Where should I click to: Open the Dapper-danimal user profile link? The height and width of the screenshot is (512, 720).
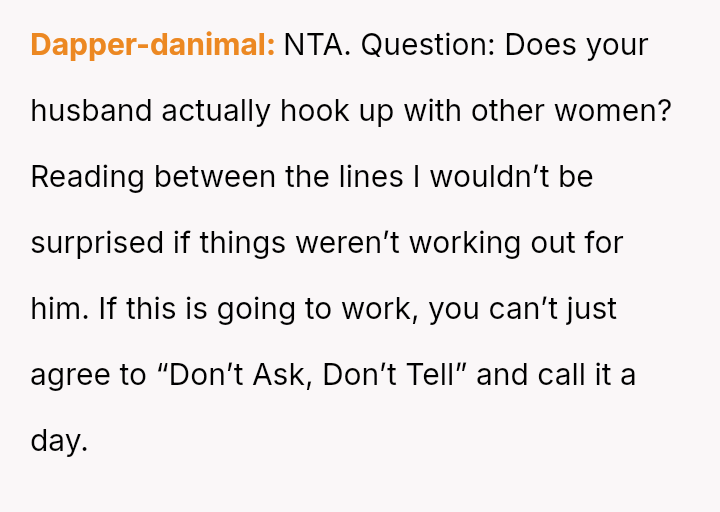click(152, 45)
